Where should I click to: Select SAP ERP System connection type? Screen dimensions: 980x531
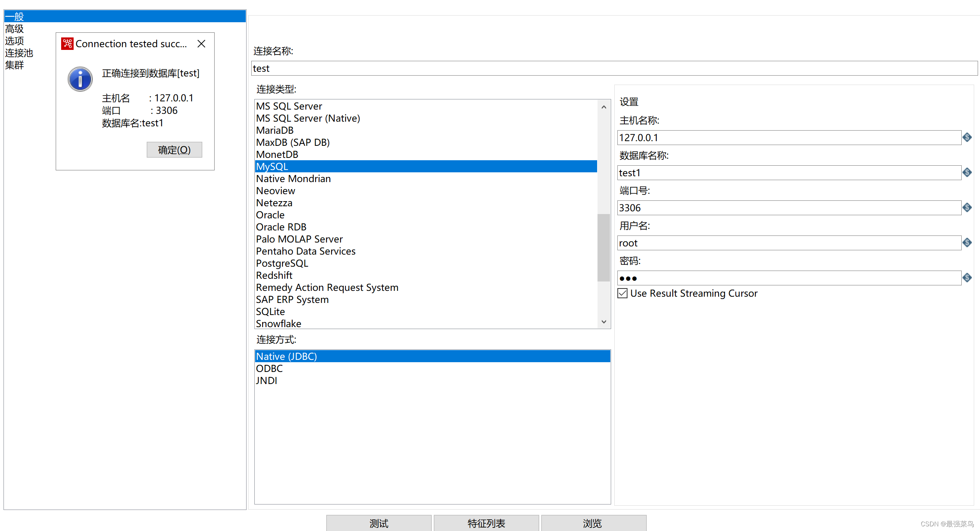point(426,299)
